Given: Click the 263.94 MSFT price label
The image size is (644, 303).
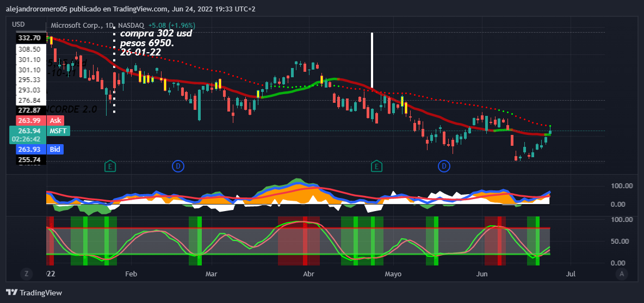Looking at the screenshot, I should (40, 131).
